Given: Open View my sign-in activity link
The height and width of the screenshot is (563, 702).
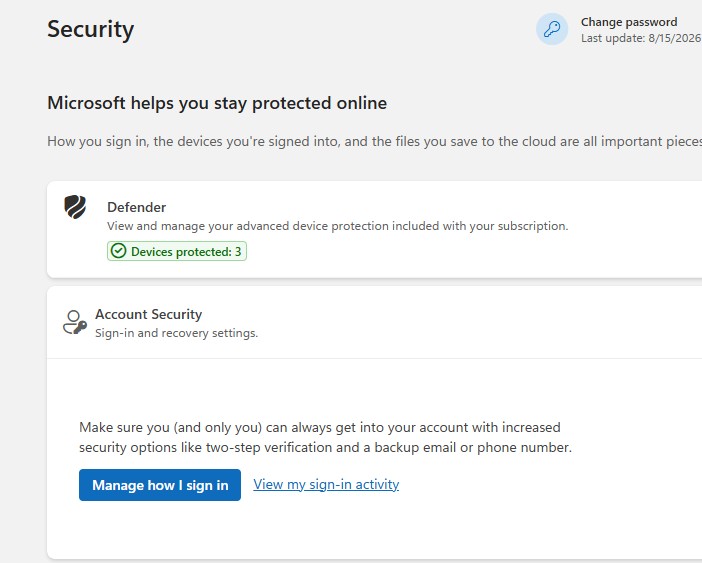Looking at the screenshot, I should coord(326,484).
